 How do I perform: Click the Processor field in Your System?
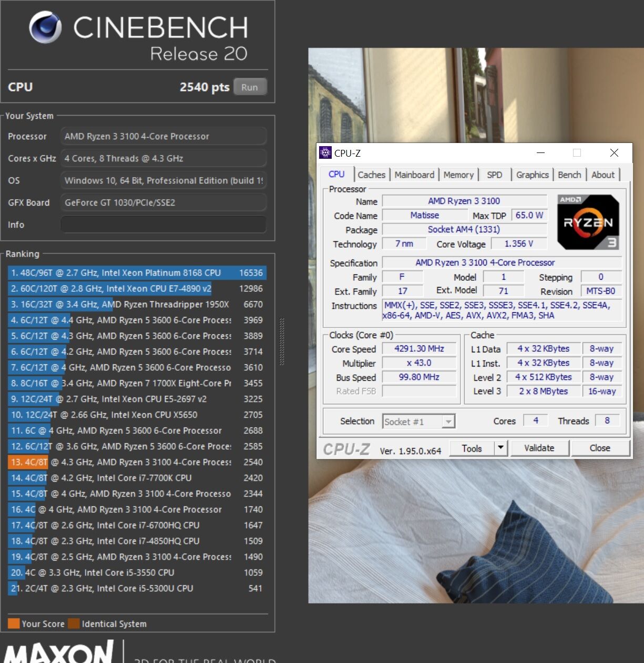(x=163, y=136)
